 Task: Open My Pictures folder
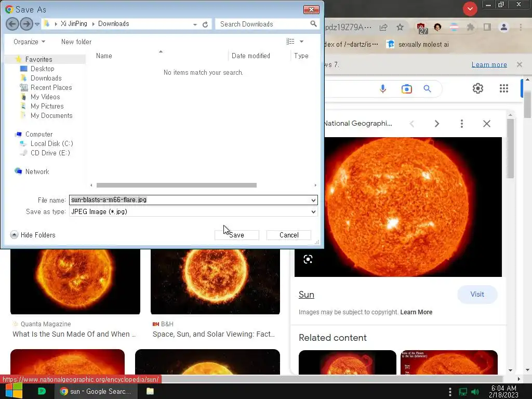click(x=47, y=106)
